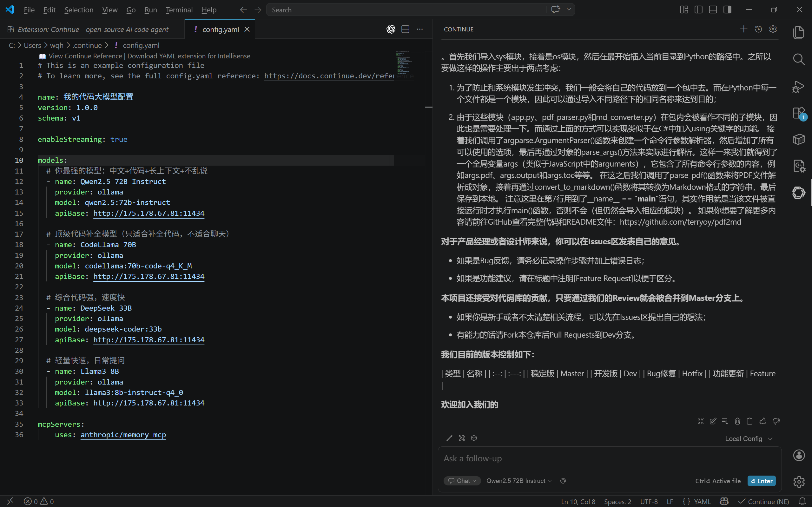Image resolution: width=812 pixels, height=507 pixels.
Task: Toggle the bottom panel layout button
Action: click(x=713, y=10)
